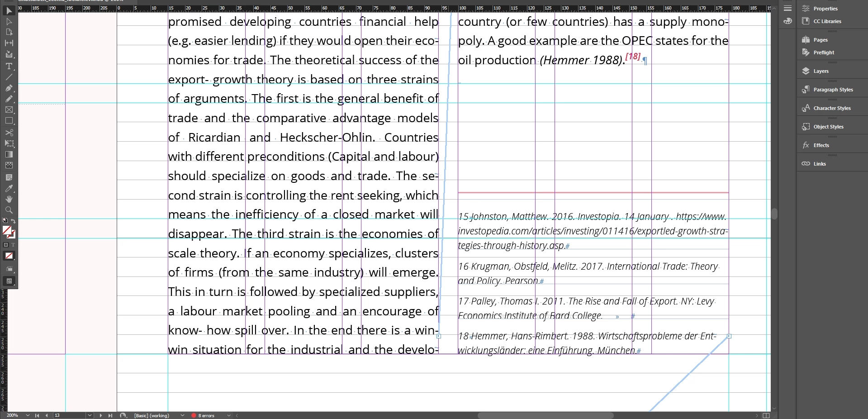Select the Page tool
Image resolution: width=868 pixels, height=419 pixels.
9,32
